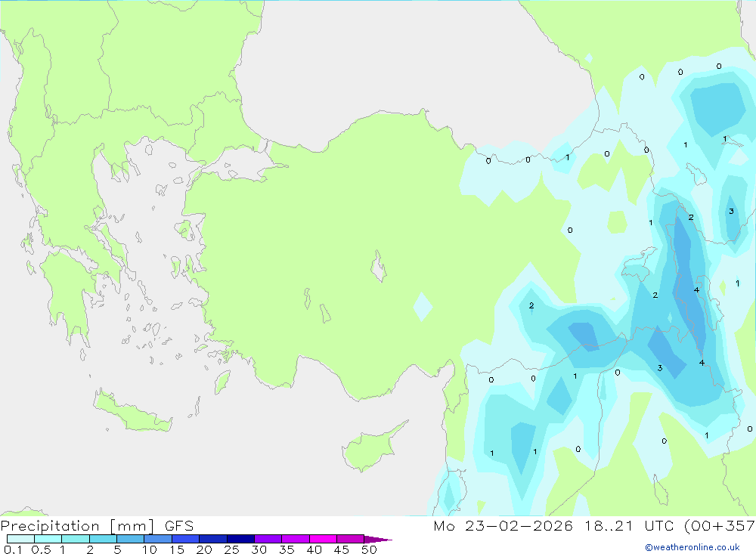Click the legend label "0.5"
The image size is (756, 554).
[41, 549]
